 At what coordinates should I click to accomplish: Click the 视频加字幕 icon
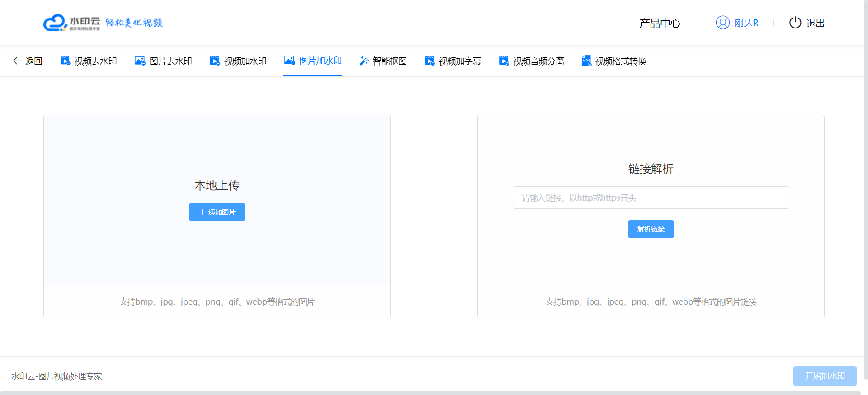pos(429,61)
